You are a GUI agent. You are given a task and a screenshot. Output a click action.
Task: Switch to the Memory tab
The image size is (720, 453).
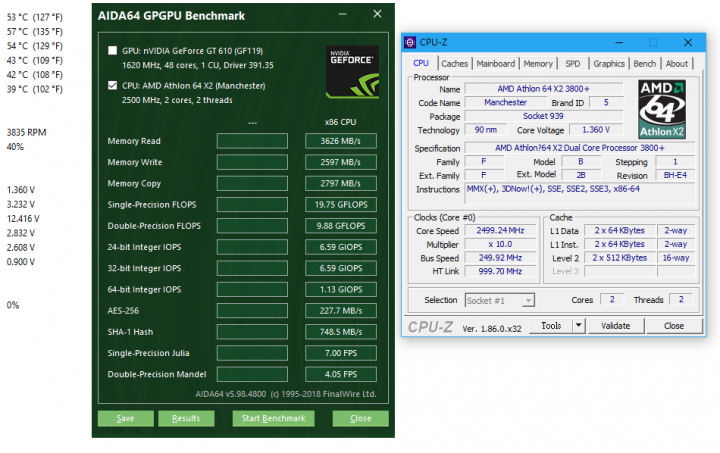[538, 64]
